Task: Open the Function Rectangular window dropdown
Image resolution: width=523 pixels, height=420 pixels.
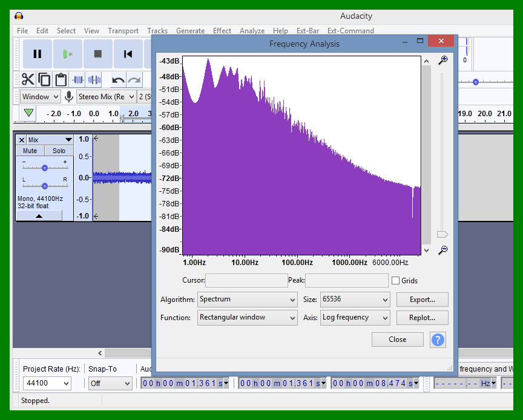Action: click(248, 318)
